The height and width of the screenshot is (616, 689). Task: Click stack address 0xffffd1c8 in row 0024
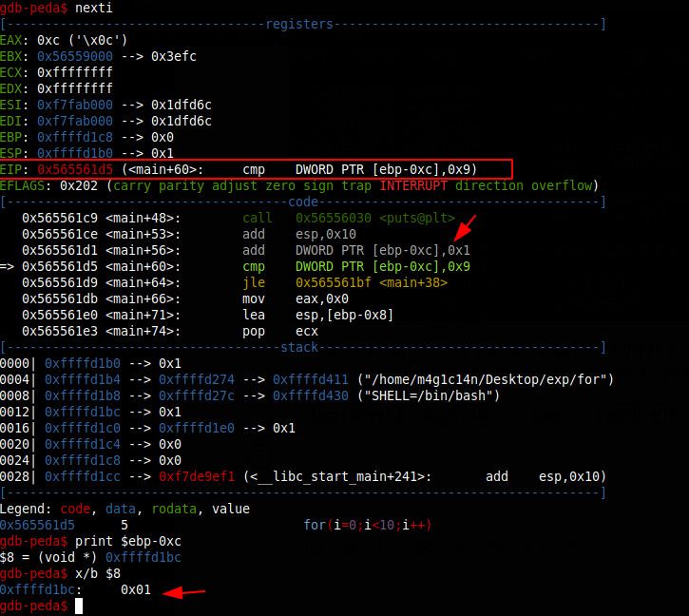[82, 460]
